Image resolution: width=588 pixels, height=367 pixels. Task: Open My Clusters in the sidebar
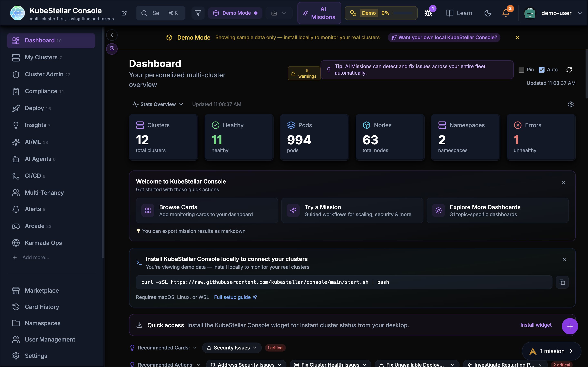[x=41, y=57]
